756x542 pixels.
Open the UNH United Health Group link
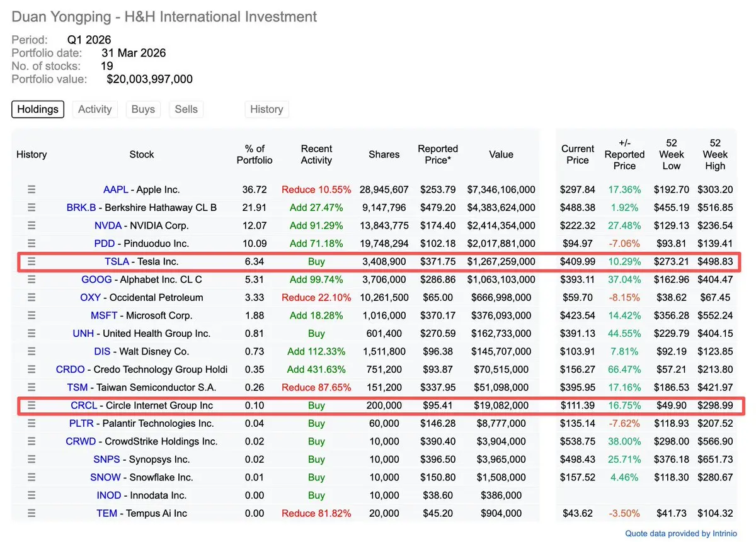pos(142,333)
